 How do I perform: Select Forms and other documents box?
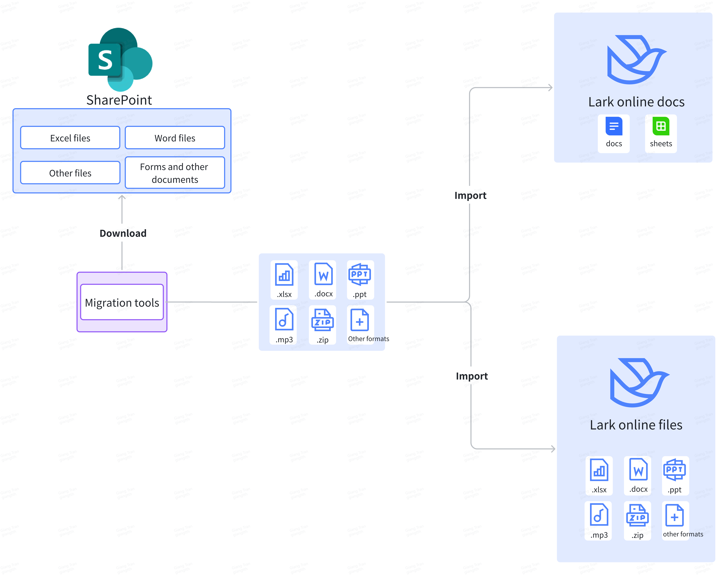pyautogui.click(x=175, y=173)
